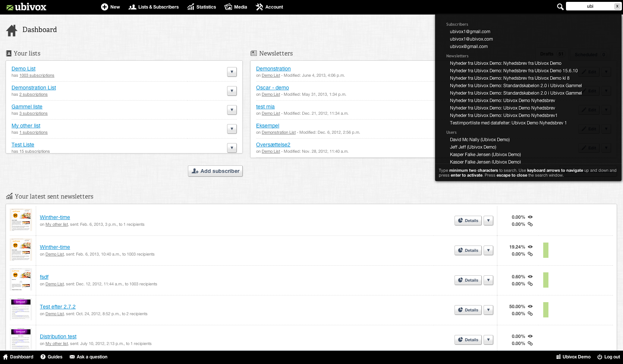This screenshot has width=623, height=364.
Task: Select David Mc Nally user result
Action: coord(479,140)
